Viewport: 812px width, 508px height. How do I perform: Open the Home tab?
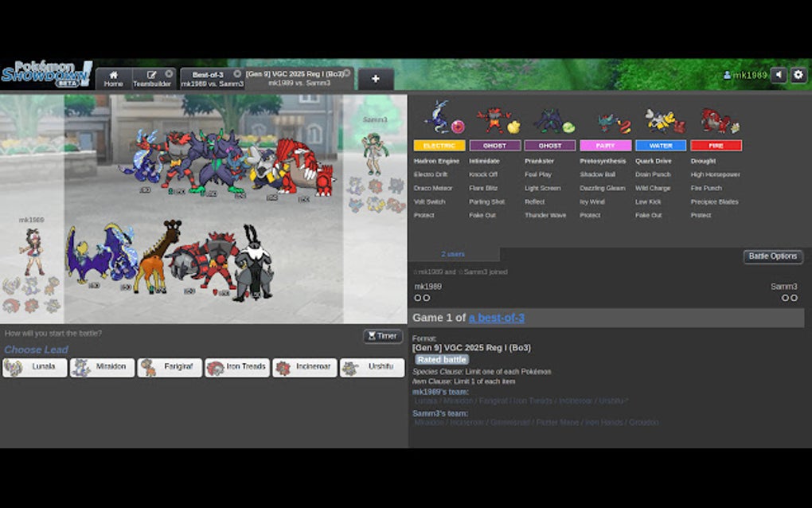113,79
